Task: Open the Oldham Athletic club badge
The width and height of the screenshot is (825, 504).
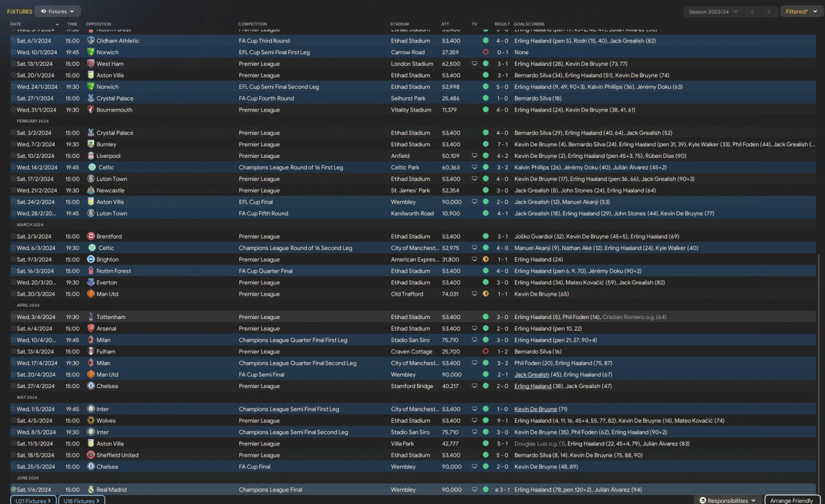Action: 90,41
